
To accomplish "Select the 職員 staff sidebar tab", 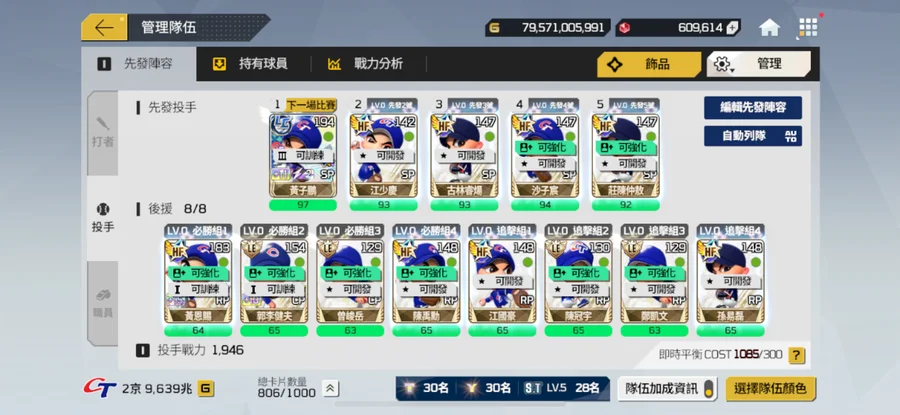I will click(x=103, y=303).
